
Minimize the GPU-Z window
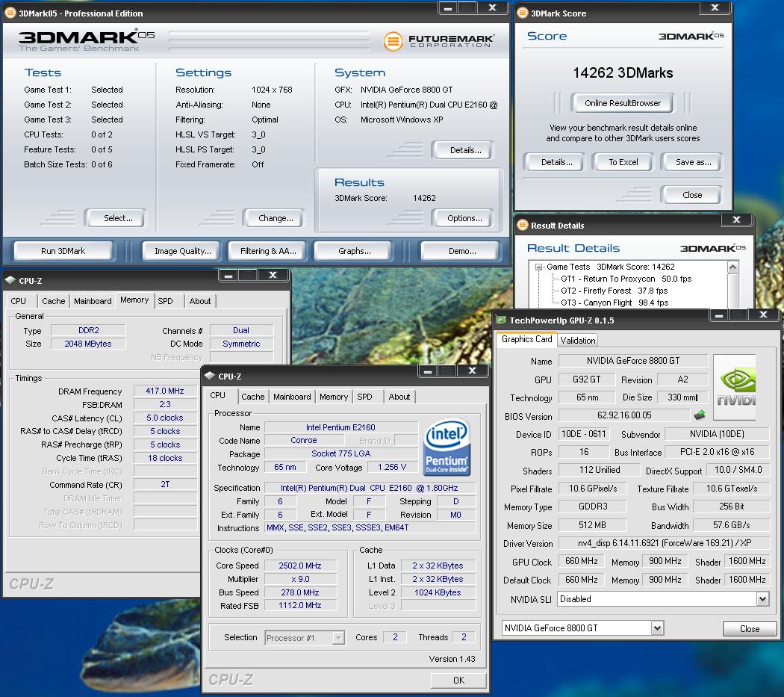point(719,315)
